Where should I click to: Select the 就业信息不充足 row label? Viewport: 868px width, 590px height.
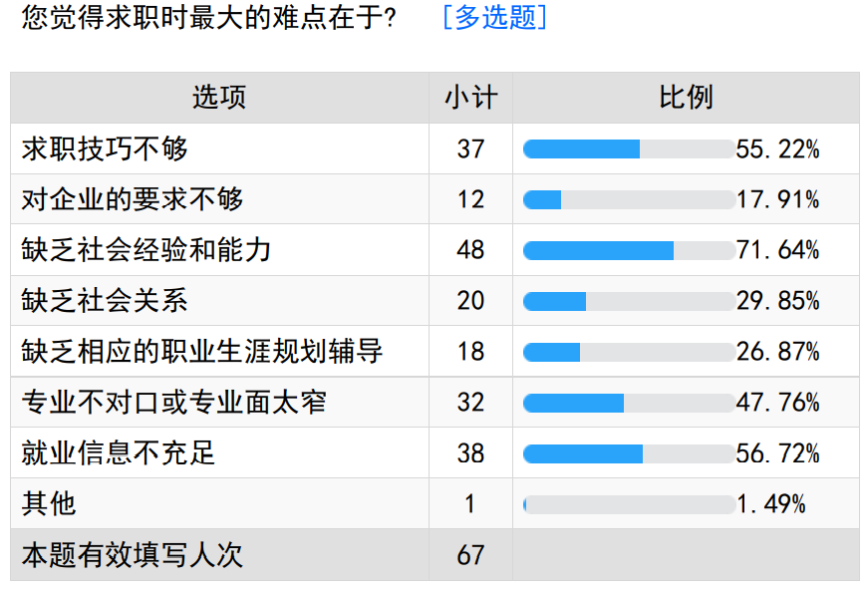pos(119,453)
